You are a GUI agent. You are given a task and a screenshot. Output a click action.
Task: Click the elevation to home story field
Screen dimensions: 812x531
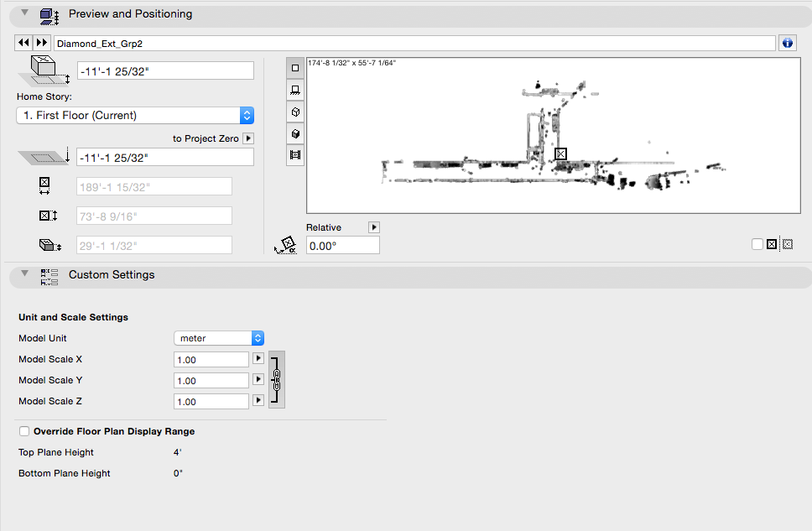point(165,71)
